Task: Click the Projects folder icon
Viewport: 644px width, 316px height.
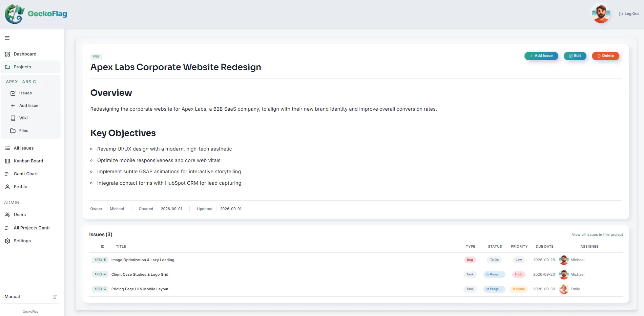Action: coord(7,67)
